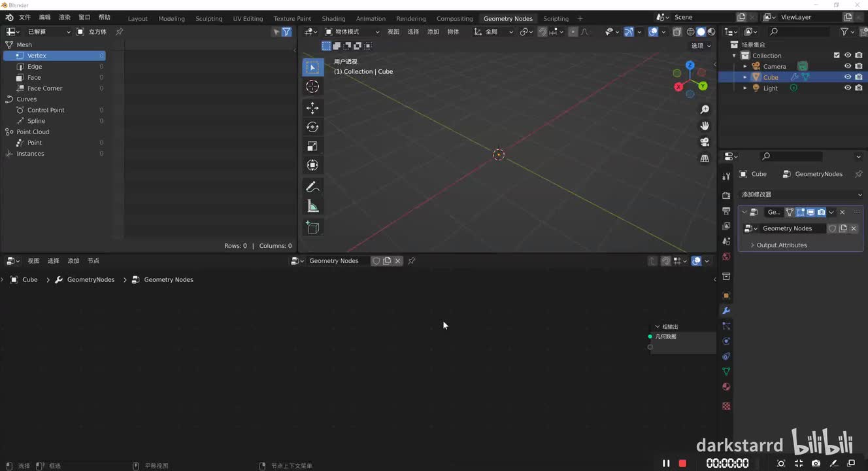
Task: Open the Render properties tab
Action: pyautogui.click(x=726, y=195)
